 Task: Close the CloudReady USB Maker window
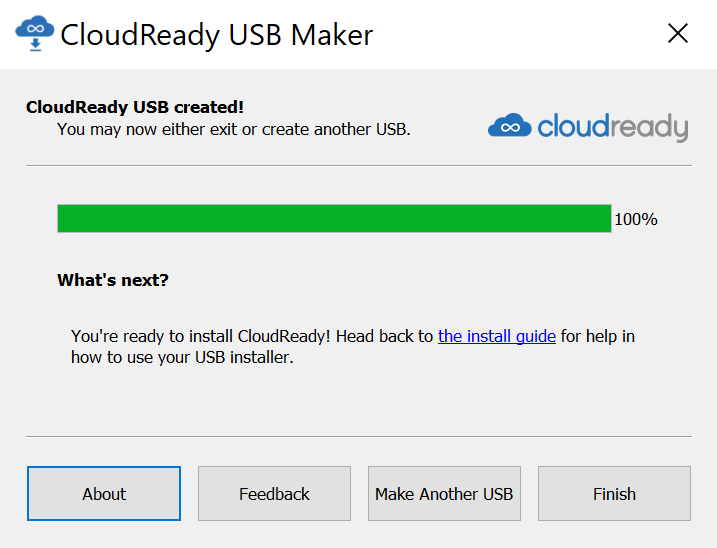[678, 33]
